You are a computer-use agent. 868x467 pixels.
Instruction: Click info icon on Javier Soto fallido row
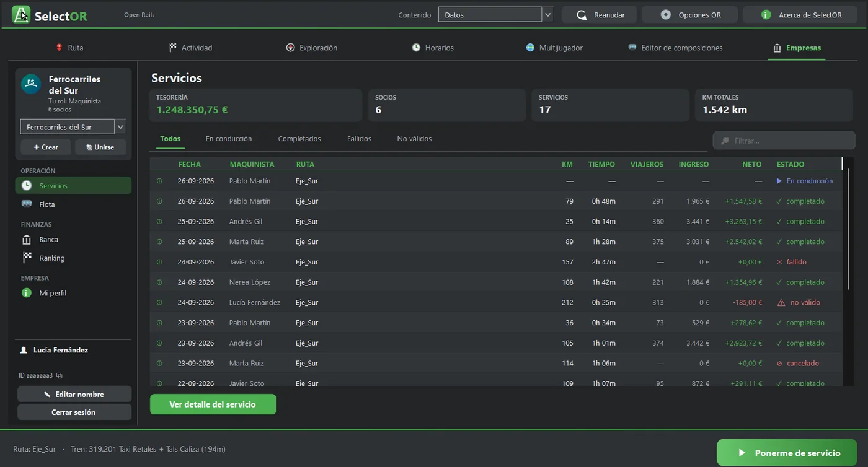coord(159,262)
